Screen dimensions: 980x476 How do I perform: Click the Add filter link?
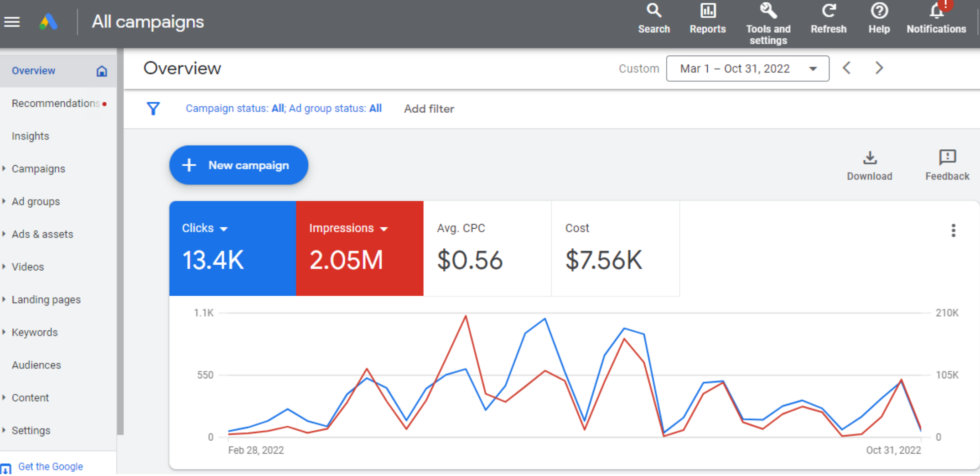(x=429, y=109)
